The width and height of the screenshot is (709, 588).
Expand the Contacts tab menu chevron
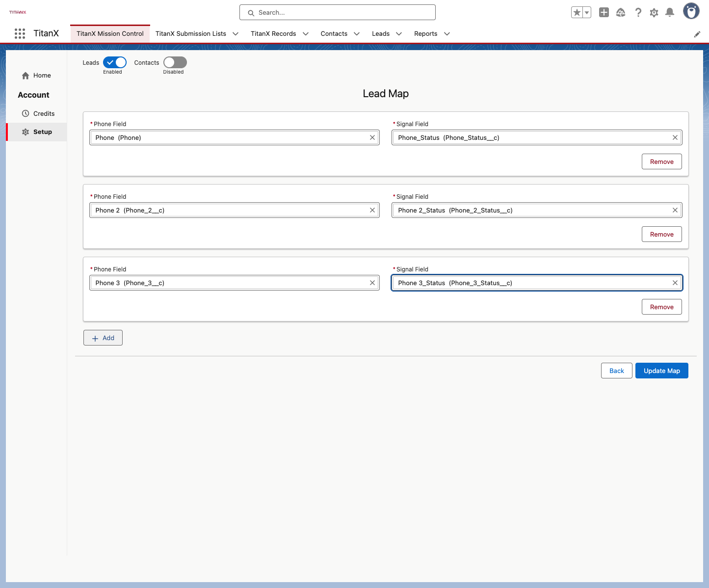(x=357, y=34)
